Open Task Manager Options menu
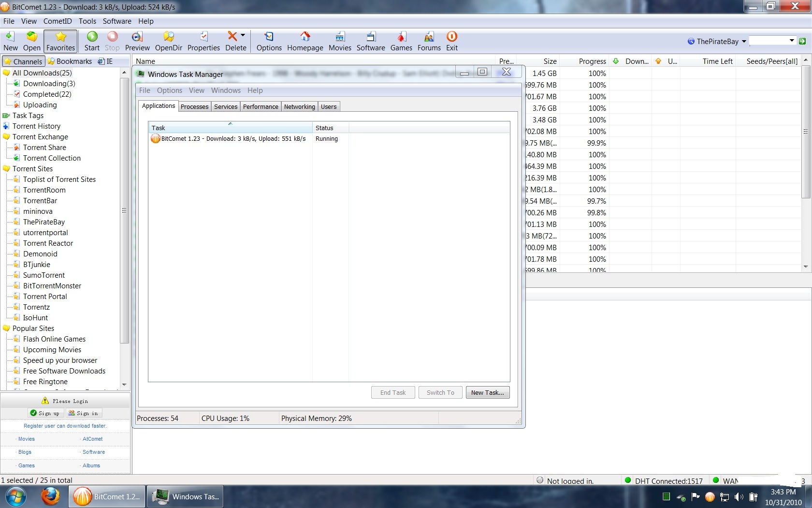812x508 pixels. (x=169, y=90)
